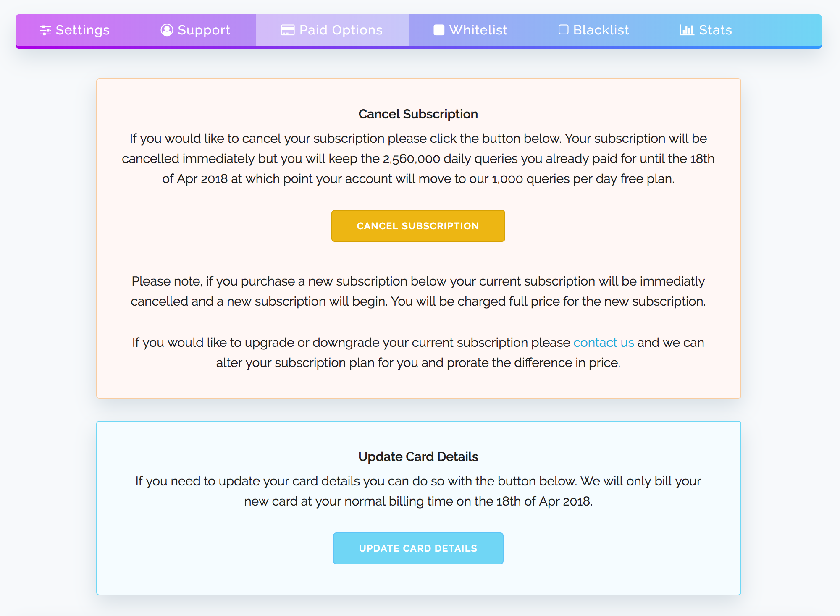Click the credit card icon beside Paid Options
Viewport: 840px width, 616px height.
288,30
